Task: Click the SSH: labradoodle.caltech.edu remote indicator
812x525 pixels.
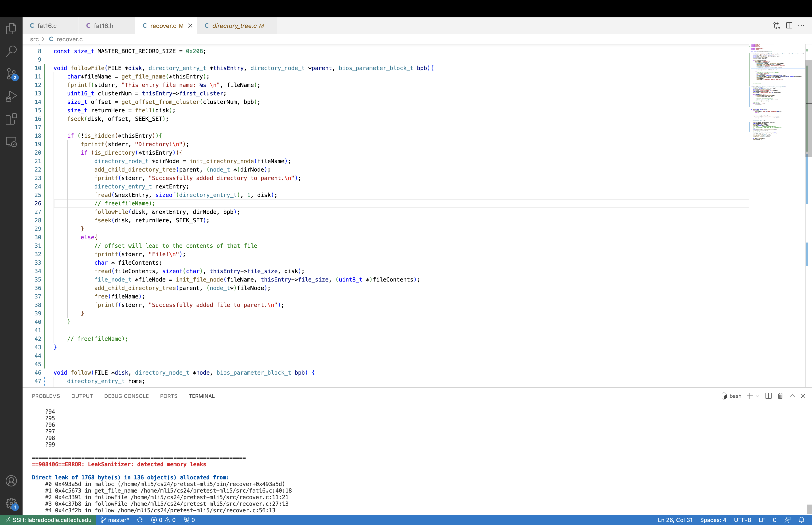Action: point(48,520)
